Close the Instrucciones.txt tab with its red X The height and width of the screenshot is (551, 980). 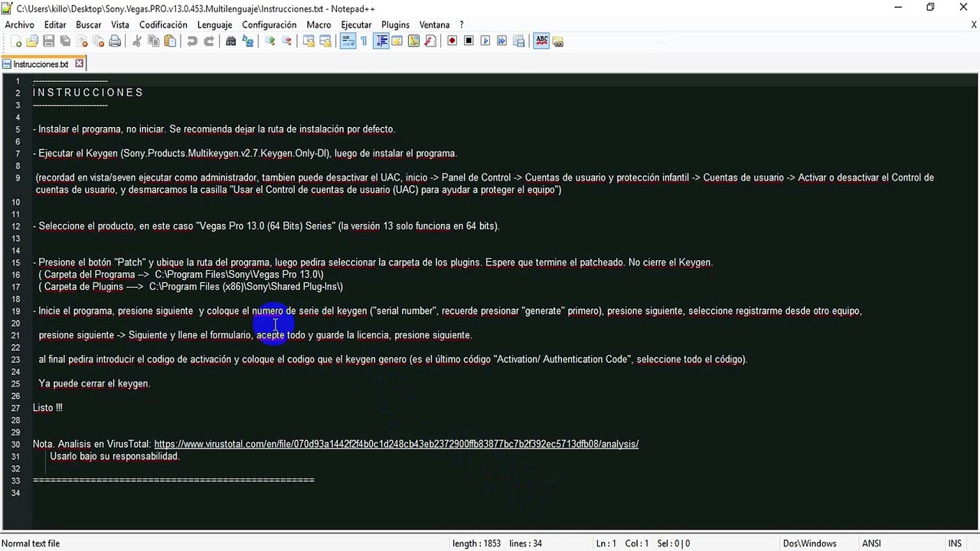79,64
